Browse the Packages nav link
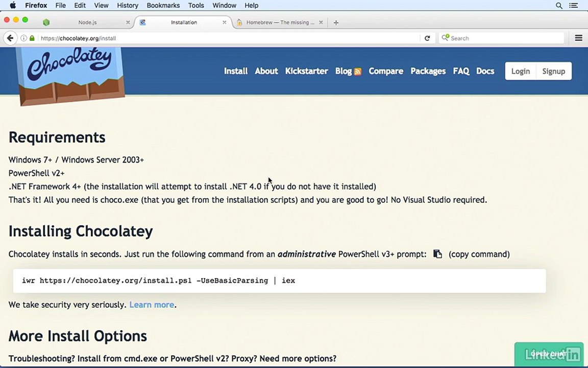Image resolution: width=588 pixels, height=368 pixels. coord(428,71)
